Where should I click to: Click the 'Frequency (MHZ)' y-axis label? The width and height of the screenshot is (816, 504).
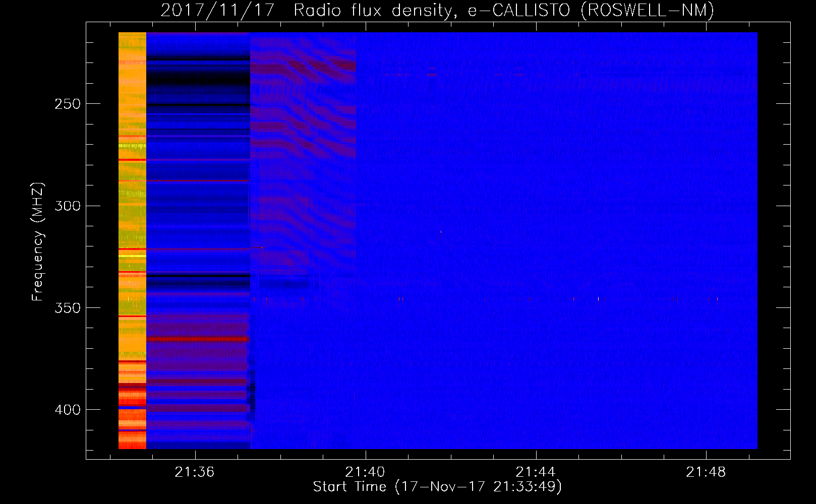click(x=38, y=241)
